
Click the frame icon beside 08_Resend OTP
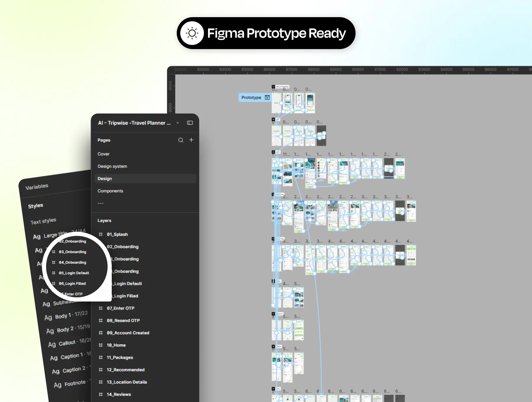(101, 320)
